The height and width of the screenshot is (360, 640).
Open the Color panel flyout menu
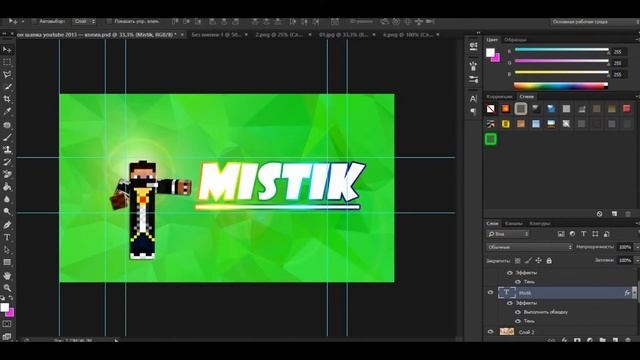637,40
